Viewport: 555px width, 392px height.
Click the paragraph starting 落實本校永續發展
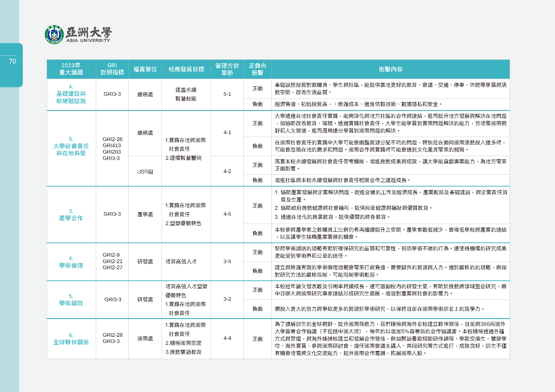[391, 165]
